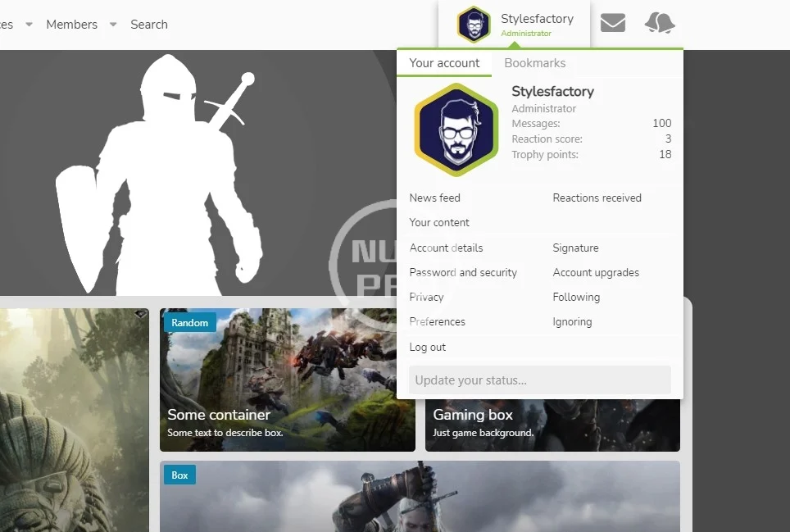This screenshot has height=532, width=790.
Task: Open the News feed link
Action: [x=434, y=198]
